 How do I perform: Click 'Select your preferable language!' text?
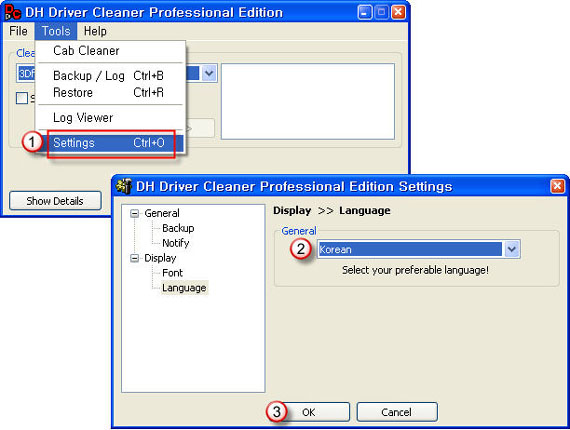(x=415, y=270)
